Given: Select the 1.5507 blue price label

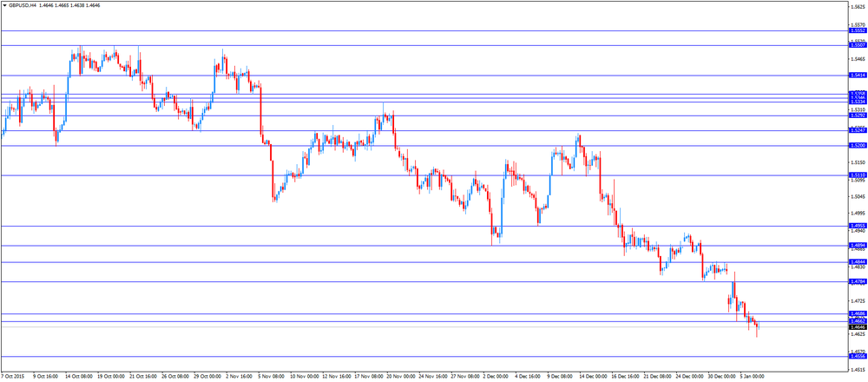Looking at the screenshot, I should 857,45.
